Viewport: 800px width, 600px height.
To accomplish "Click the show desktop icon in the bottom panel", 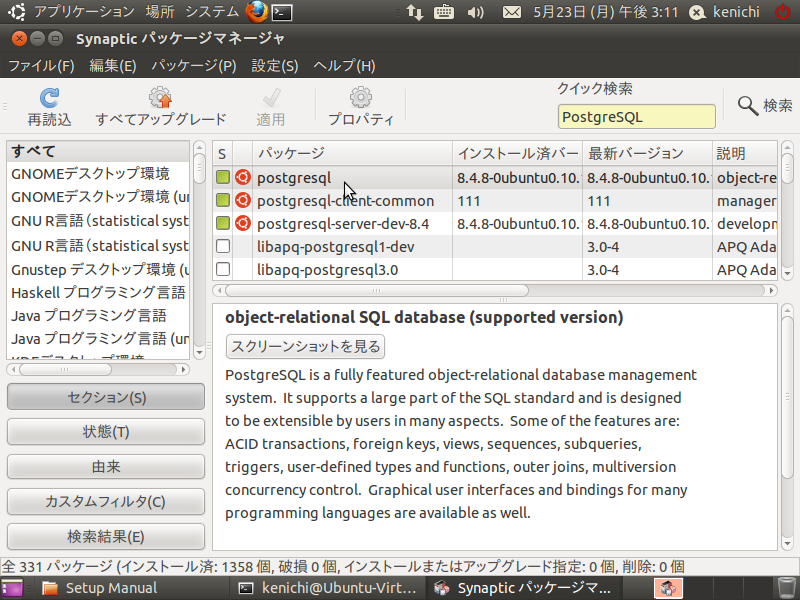I will (12, 588).
